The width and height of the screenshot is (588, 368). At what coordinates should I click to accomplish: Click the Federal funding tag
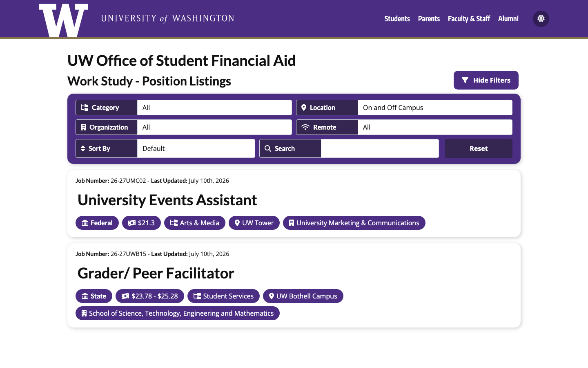(x=97, y=223)
